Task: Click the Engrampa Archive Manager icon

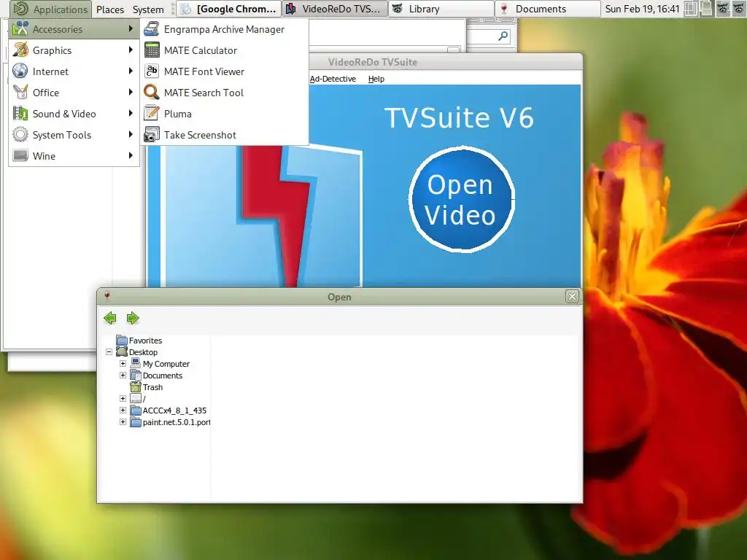Action: pos(152,29)
